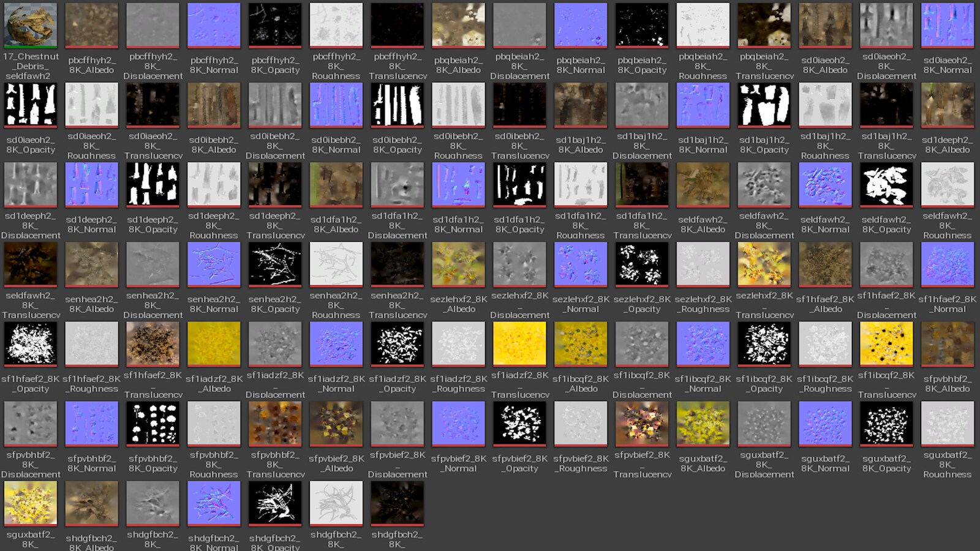Select the sd1deeph2_8K_Albedo texture
Viewport: 980px width, 551px height.
click(948, 105)
